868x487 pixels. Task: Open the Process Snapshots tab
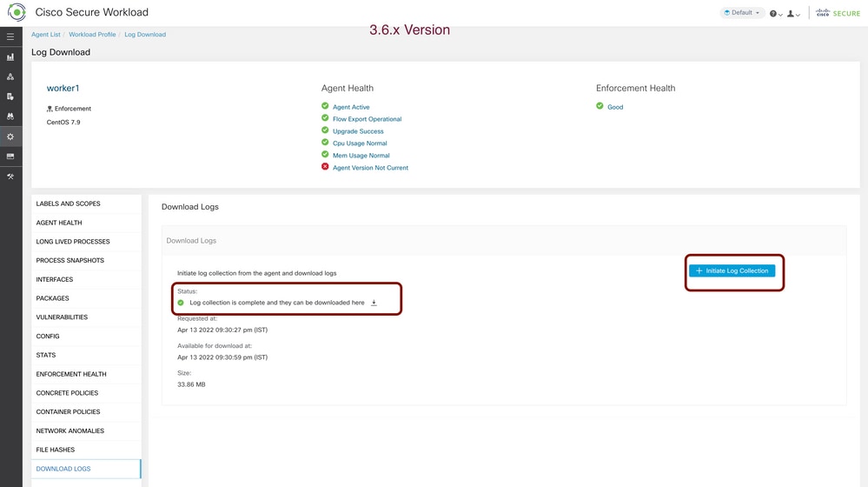point(86,260)
